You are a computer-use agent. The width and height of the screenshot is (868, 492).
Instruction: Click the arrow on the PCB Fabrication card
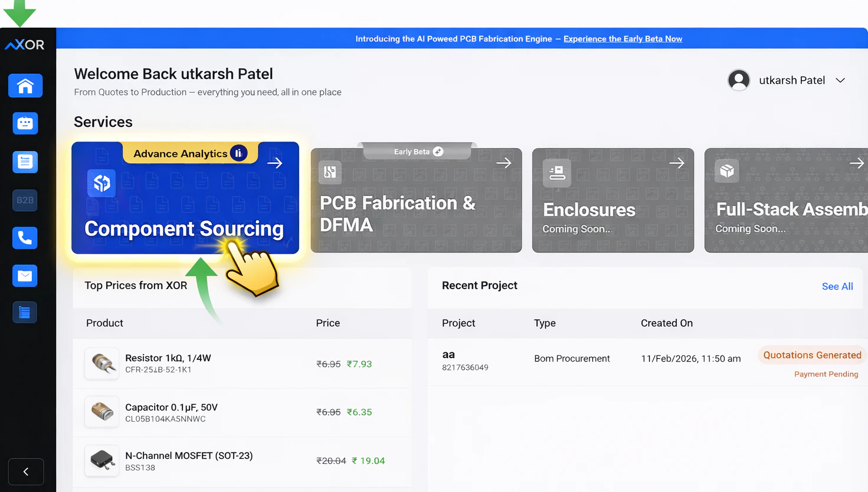coord(504,163)
